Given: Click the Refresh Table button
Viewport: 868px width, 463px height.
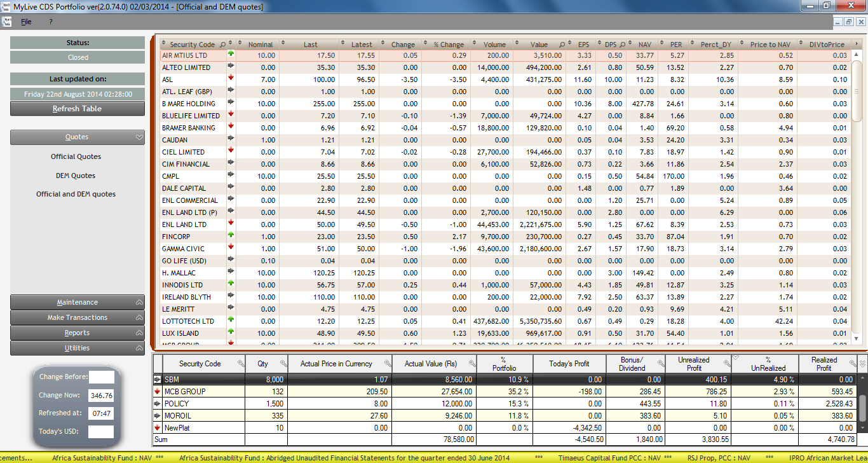Looking at the screenshot, I should (x=78, y=108).
